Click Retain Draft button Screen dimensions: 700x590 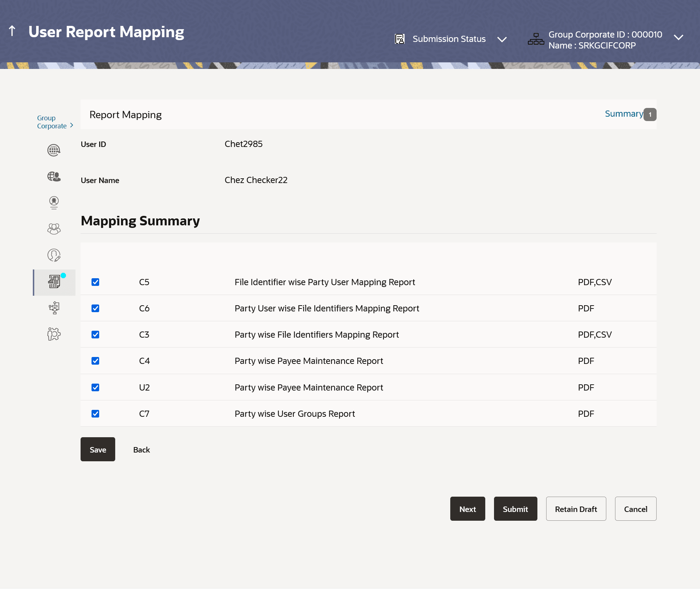[x=576, y=509]
